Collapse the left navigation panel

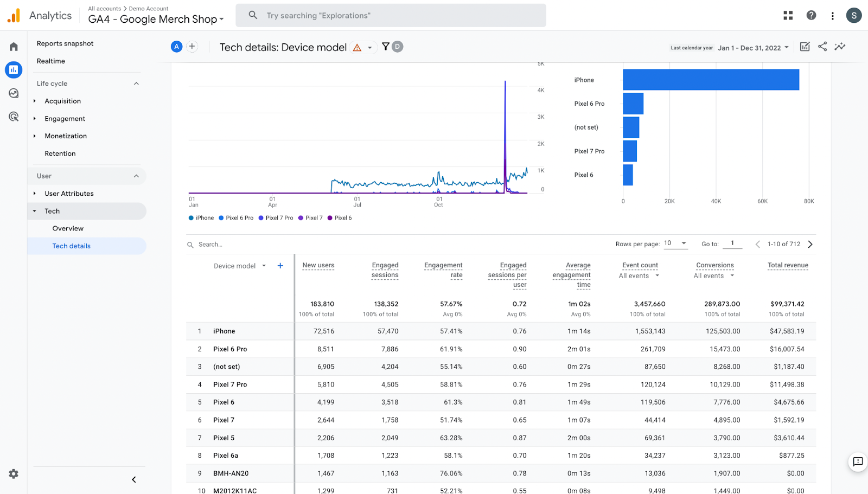coord(134,479)
